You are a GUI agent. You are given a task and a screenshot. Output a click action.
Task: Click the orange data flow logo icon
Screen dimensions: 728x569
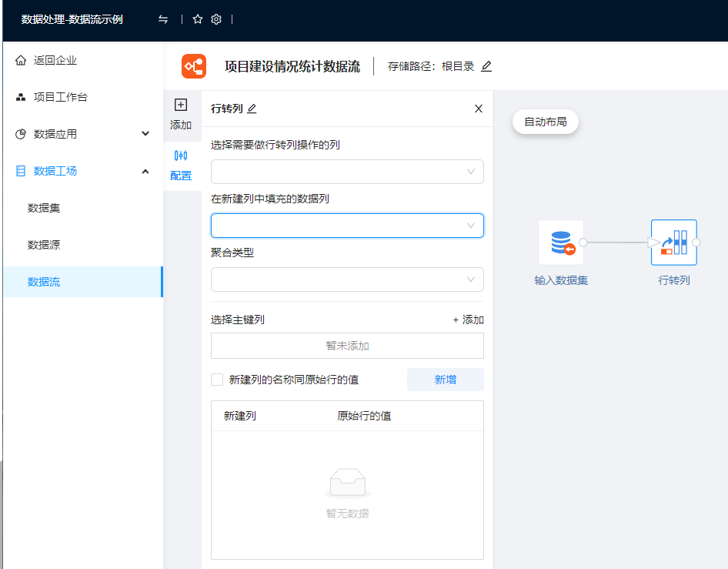click(194, 66)
